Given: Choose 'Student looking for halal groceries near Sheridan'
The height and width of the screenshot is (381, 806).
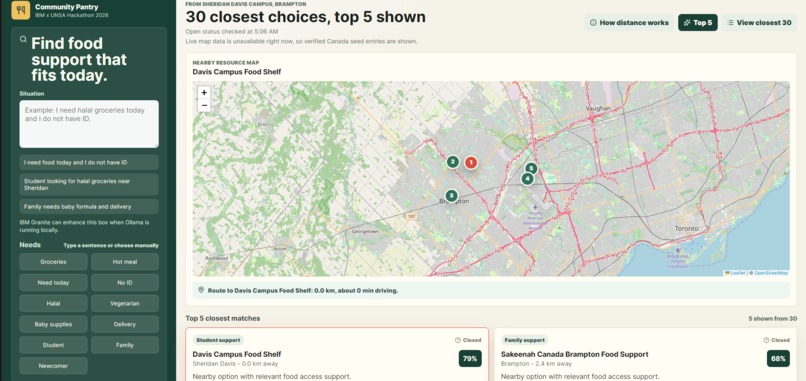Looking at the screenshot, I should coord(89,185).
